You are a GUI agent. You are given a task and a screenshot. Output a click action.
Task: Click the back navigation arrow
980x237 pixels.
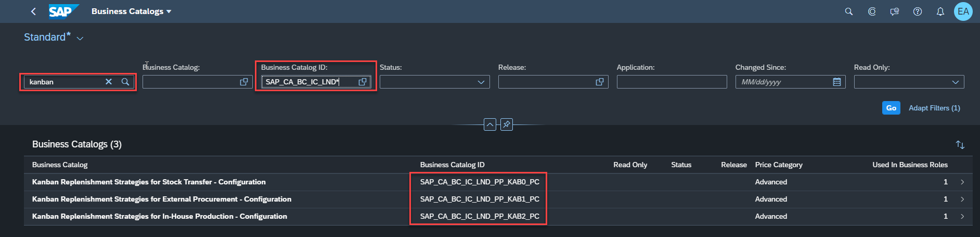click(x=34, y=11)
